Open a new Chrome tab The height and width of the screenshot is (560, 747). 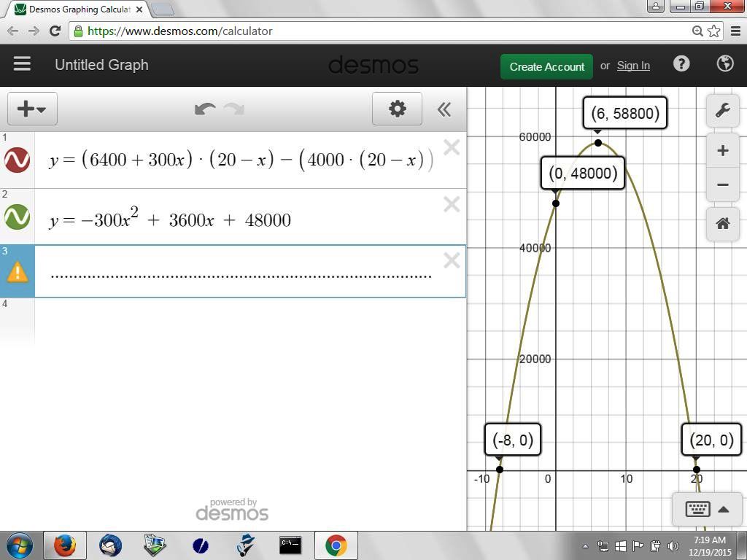point(162,9)
